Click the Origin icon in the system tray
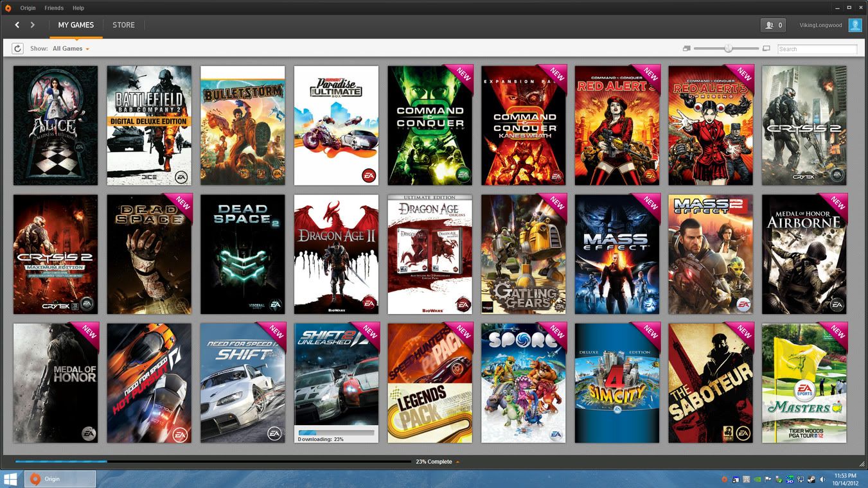Screen dimensions: 868x488 point(724,479)
